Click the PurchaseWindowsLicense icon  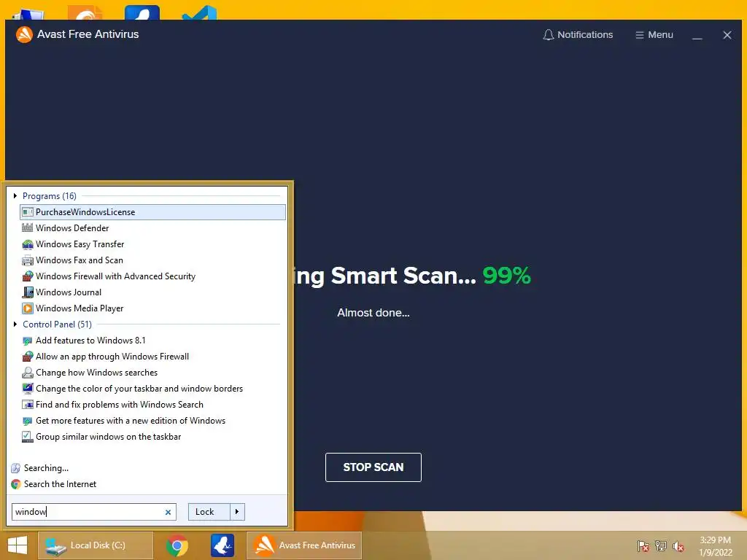point(28,212)
